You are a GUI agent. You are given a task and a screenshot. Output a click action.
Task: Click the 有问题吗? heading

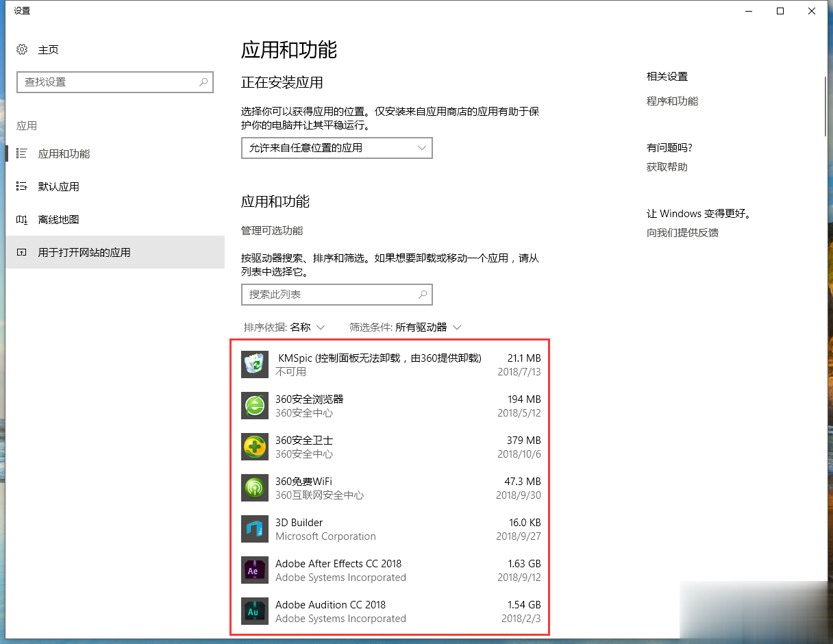pyautogui.click(x=669, y=148)
